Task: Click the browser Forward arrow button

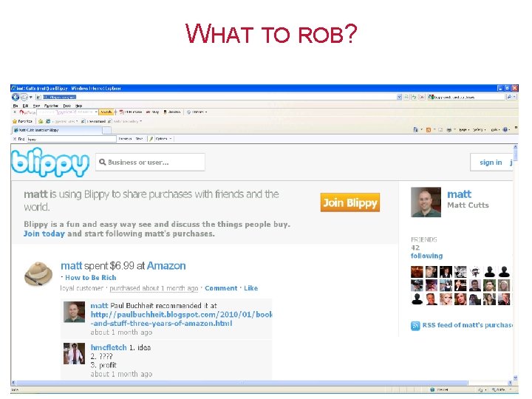Action: point(24,98)
